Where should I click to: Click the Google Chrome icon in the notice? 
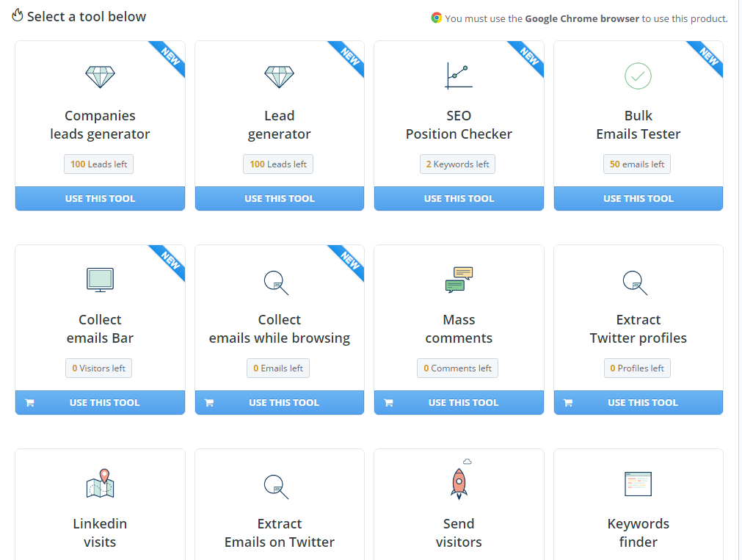coord(435,18)
